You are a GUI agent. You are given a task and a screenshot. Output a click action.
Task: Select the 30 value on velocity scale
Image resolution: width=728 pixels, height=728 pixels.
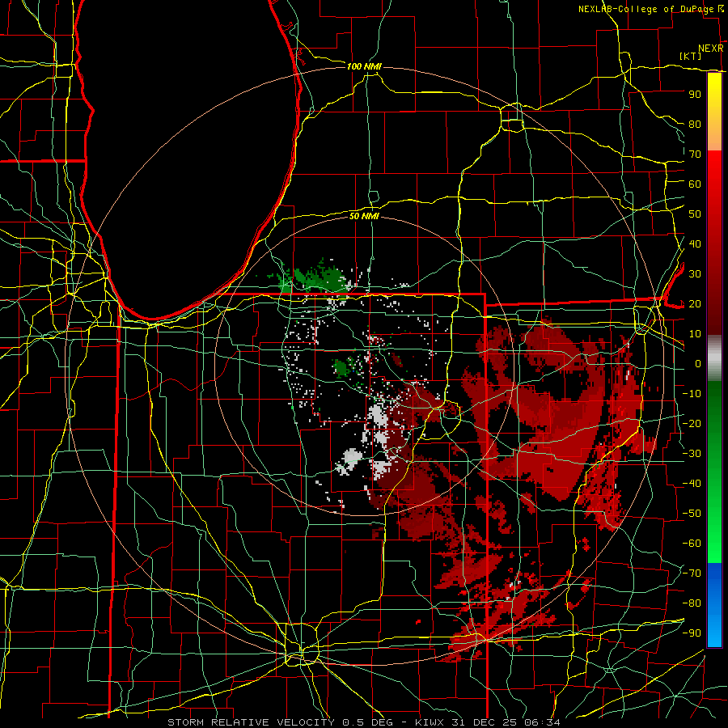click(x=695, y=274)
